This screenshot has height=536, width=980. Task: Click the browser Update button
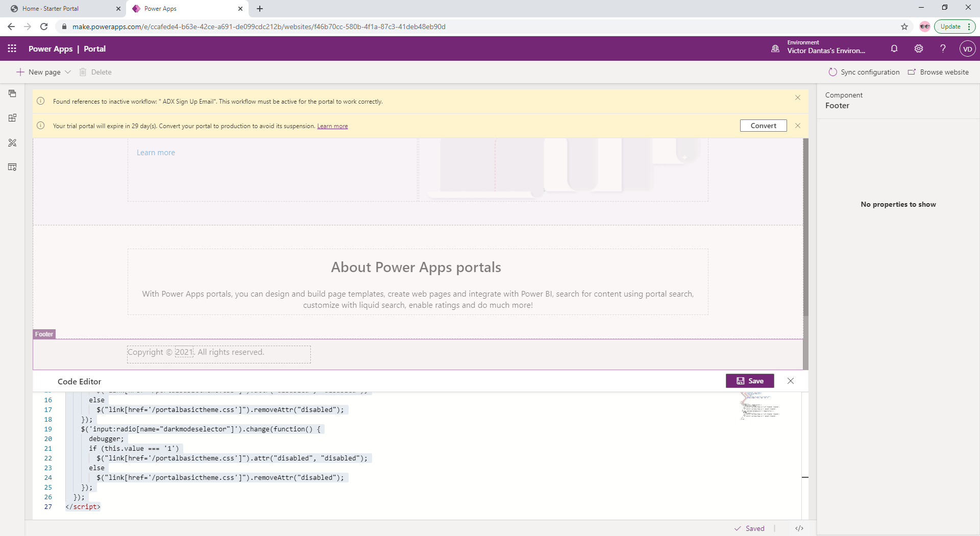pyautogui.click(x=954, y=27)
